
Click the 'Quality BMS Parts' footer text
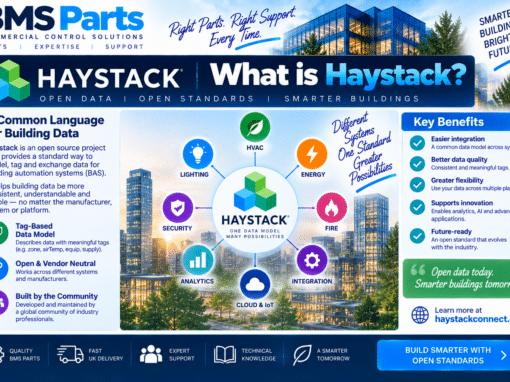pos(25,355)
